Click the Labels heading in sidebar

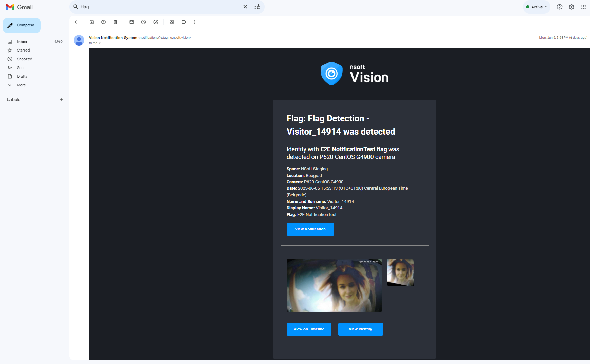[x=14, y=100]
